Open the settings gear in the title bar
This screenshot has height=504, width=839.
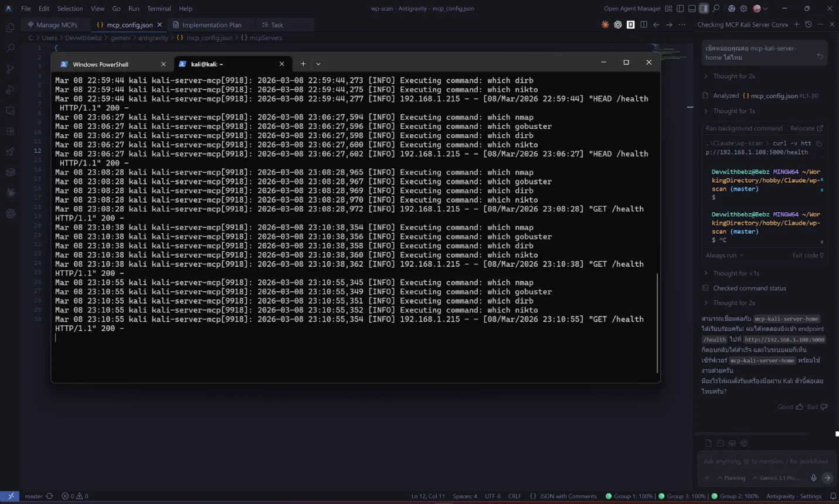pos(743,8)
